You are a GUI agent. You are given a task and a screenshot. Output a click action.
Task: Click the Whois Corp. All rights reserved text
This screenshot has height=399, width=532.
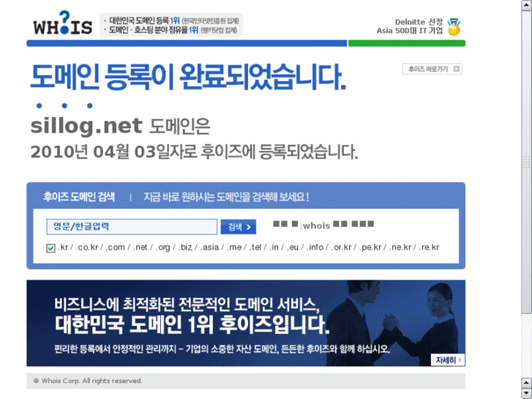[88, 381]
